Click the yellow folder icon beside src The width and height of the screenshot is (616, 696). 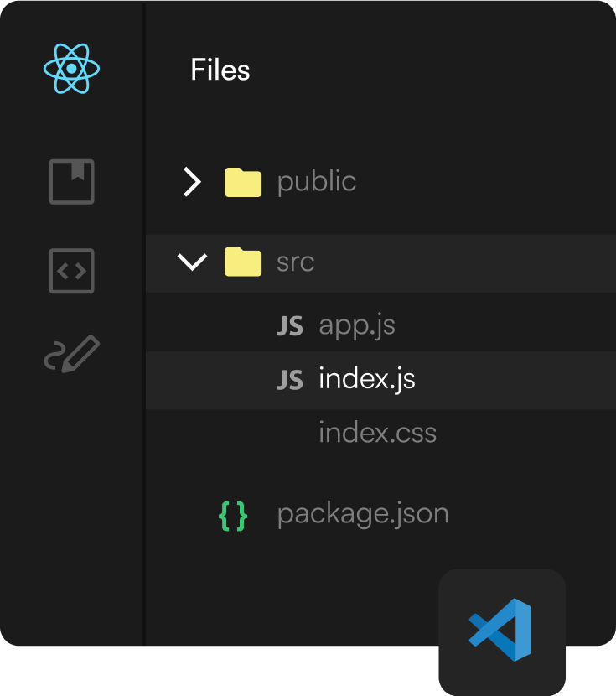point(243,262)
